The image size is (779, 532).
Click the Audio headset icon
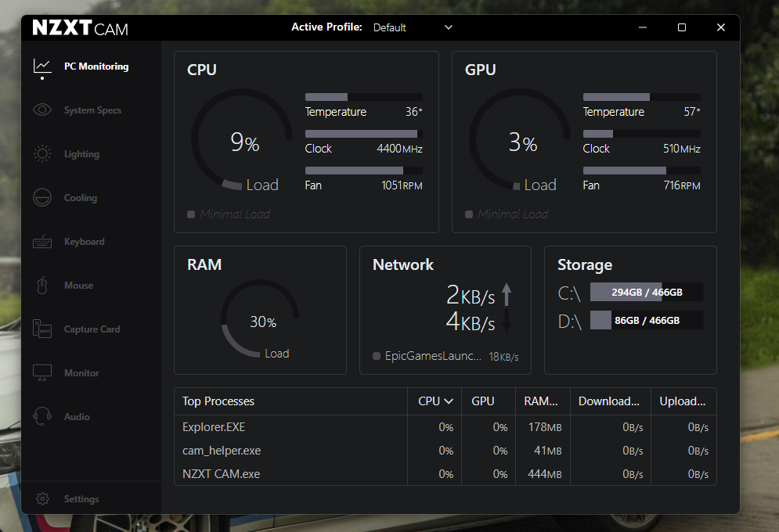pyautogui.click(x=42, y=416)
